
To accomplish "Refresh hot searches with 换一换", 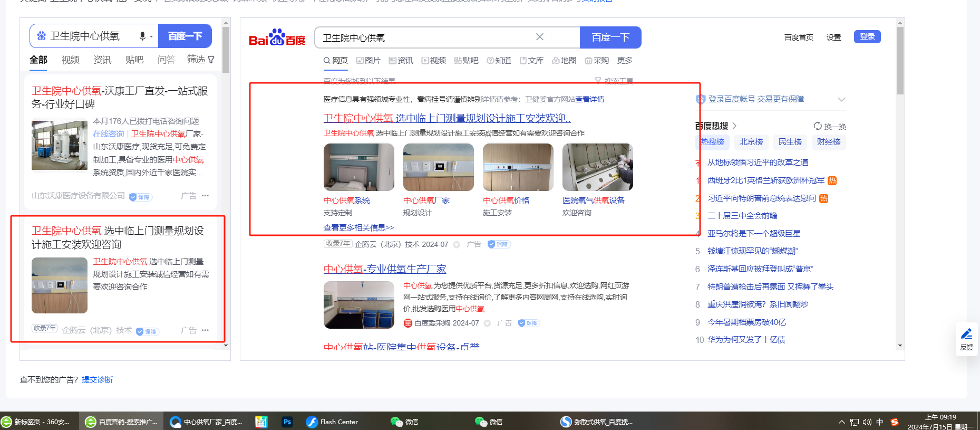I will pos(830,126).
